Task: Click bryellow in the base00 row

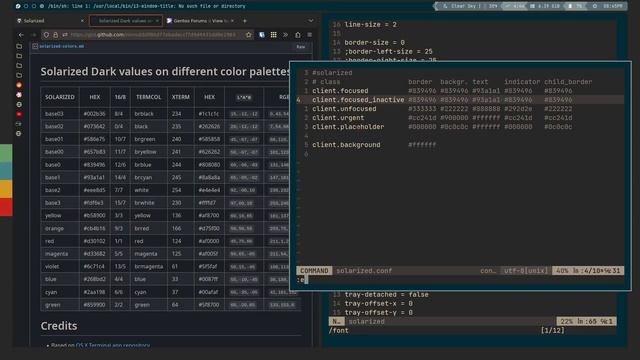Action: [x=146, y=152]
